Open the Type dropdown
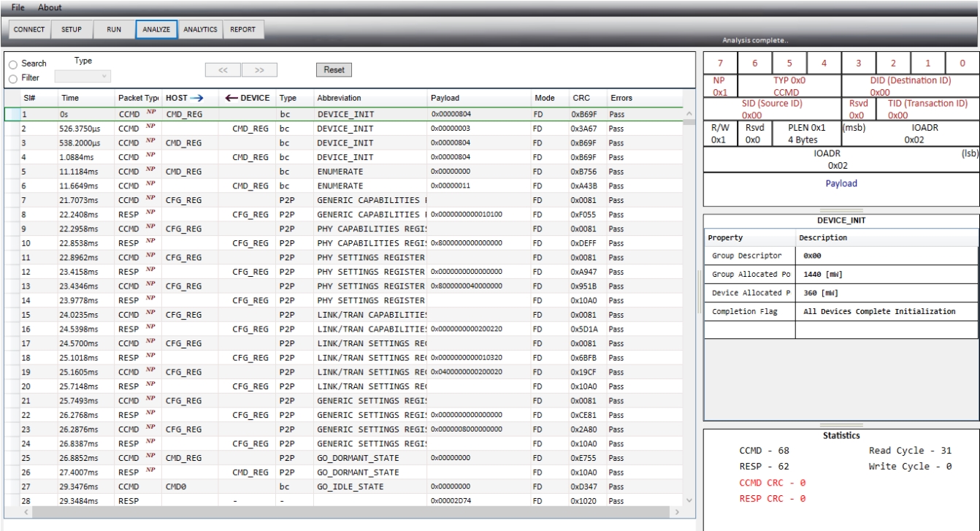This screenshot has width=980, height=531. [83, 76]
